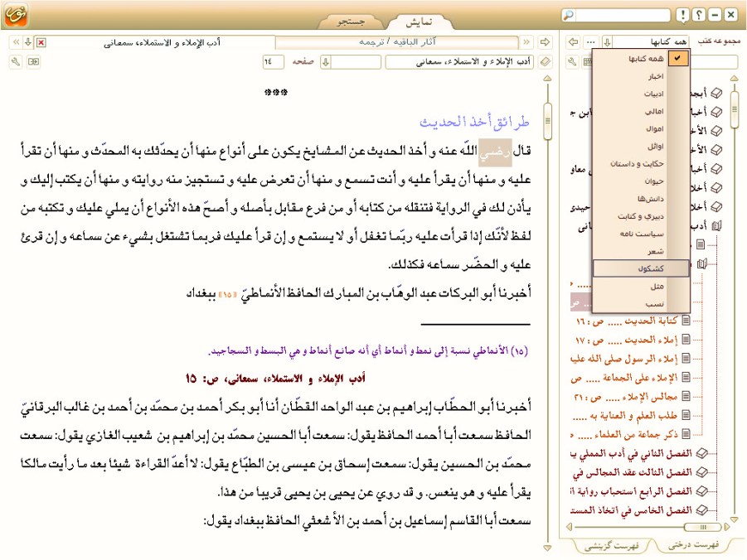
Task: Open help with the question mark button
Action: pyautogui.click(x=699, y=15)
